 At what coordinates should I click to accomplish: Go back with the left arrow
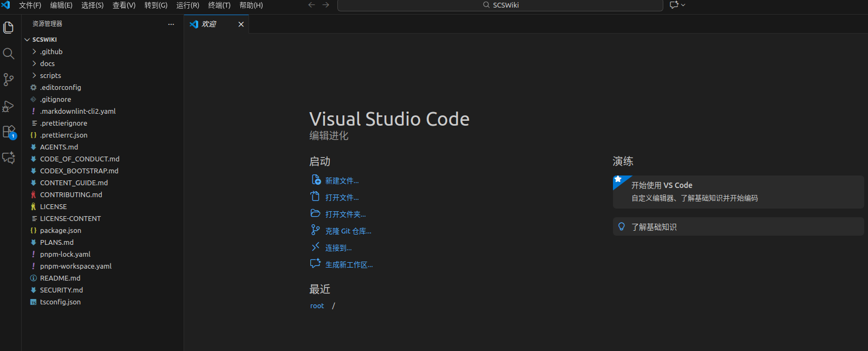point(311,5)
